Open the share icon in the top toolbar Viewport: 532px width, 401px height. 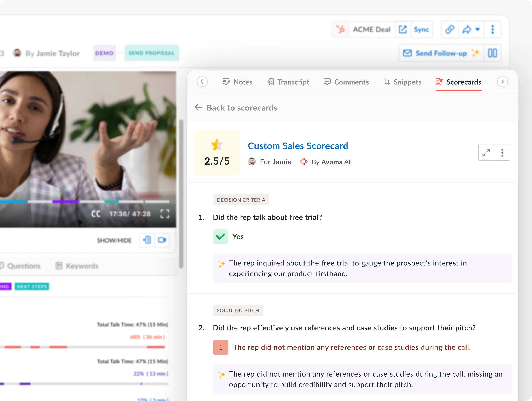466,29
